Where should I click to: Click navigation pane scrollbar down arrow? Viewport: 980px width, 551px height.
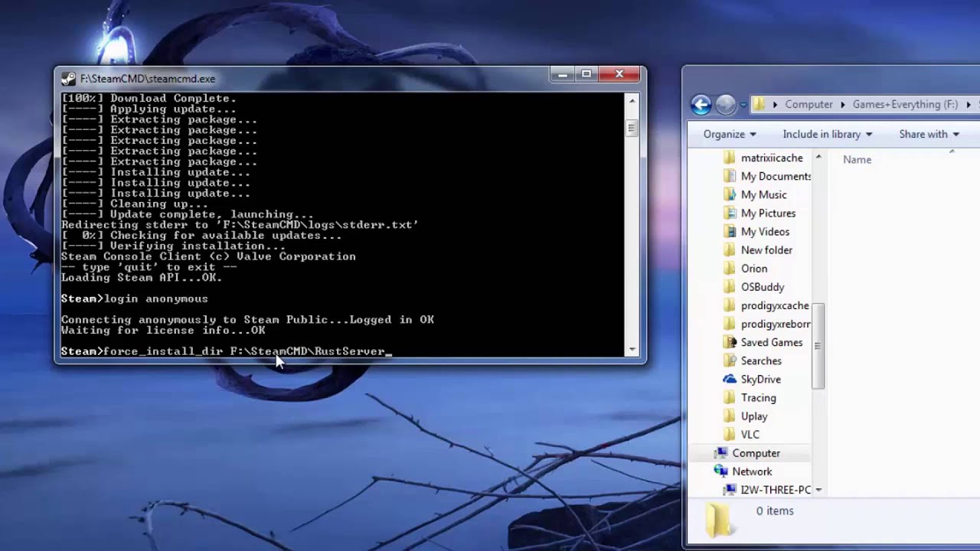coord(818,490)
